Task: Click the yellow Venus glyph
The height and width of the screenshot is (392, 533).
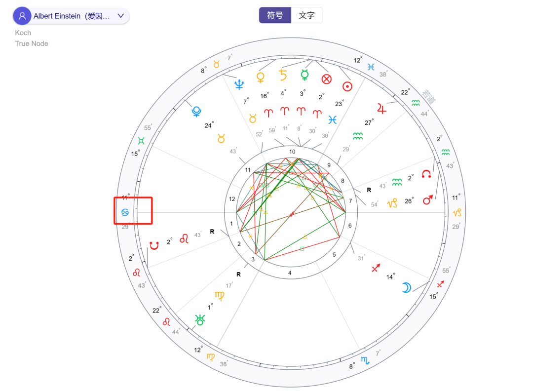Action: (260, 78)
